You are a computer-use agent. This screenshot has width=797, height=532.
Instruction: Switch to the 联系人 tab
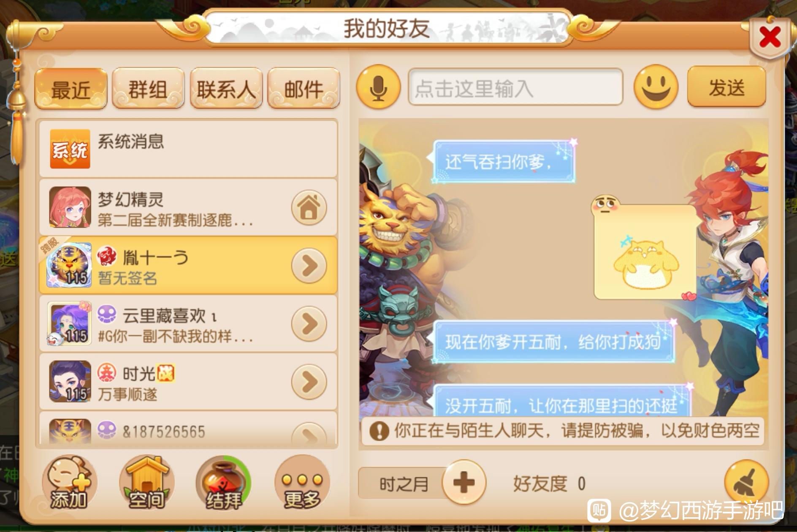[x=226, y=89]
